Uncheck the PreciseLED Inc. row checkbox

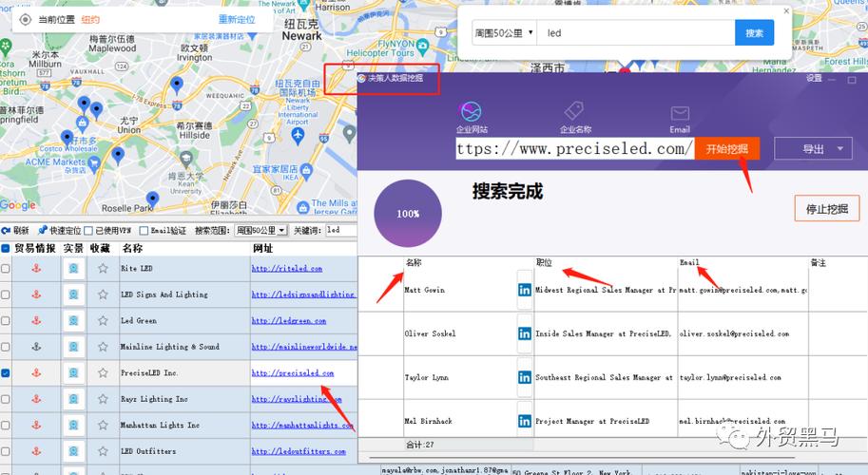click(6, 373)
